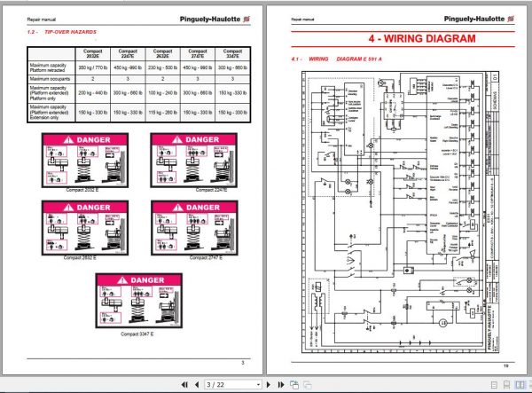
Task: Select the two-page continuous view icon
Action: pyautogui.click(x=530, y=385)
